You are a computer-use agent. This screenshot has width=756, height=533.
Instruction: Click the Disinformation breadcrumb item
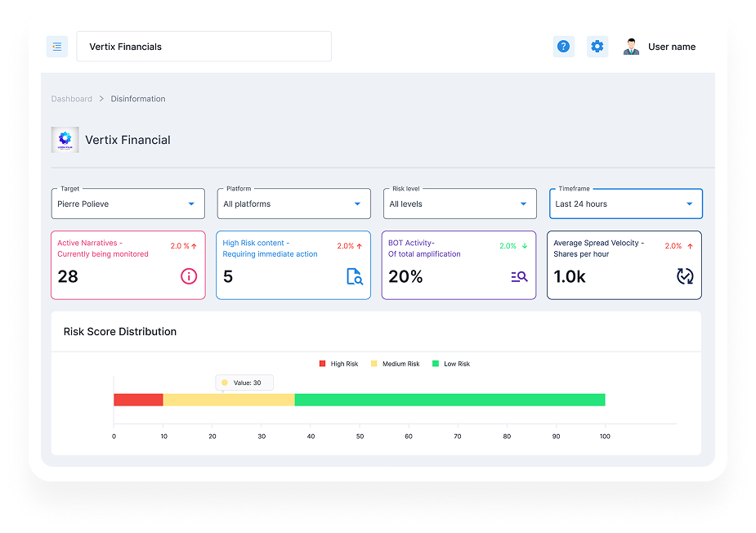tap(138, 99)
